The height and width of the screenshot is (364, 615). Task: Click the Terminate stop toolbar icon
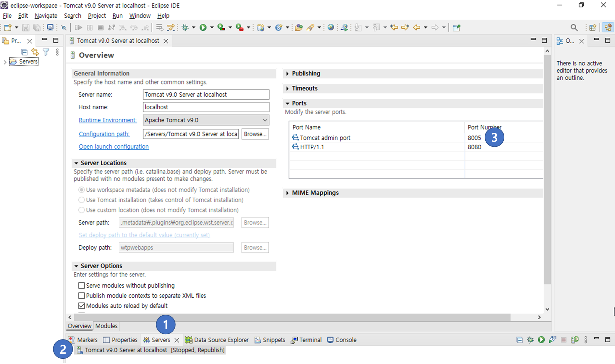(x=101, y=28)
